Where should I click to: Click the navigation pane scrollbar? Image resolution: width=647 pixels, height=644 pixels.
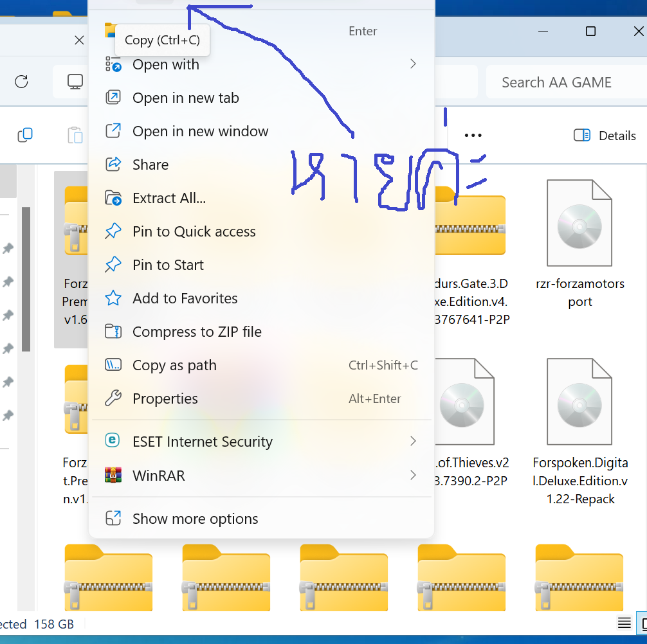[26, 279]
